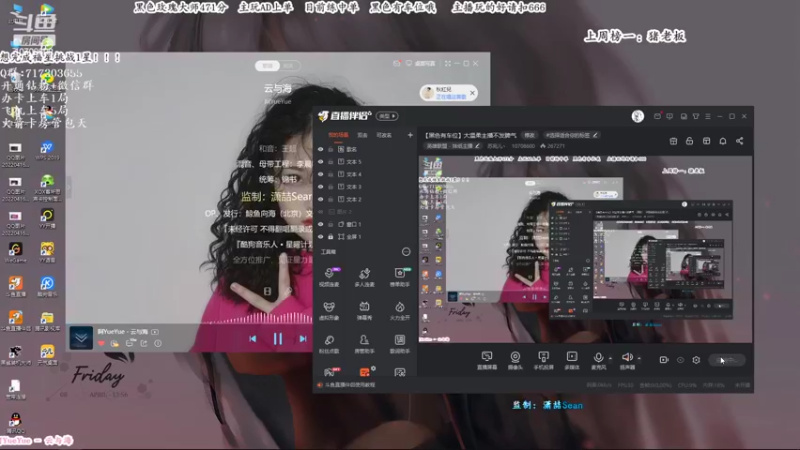This screenshot has height=450, width=800.
Task: Switch to the second scene tab
Action: 362,135
